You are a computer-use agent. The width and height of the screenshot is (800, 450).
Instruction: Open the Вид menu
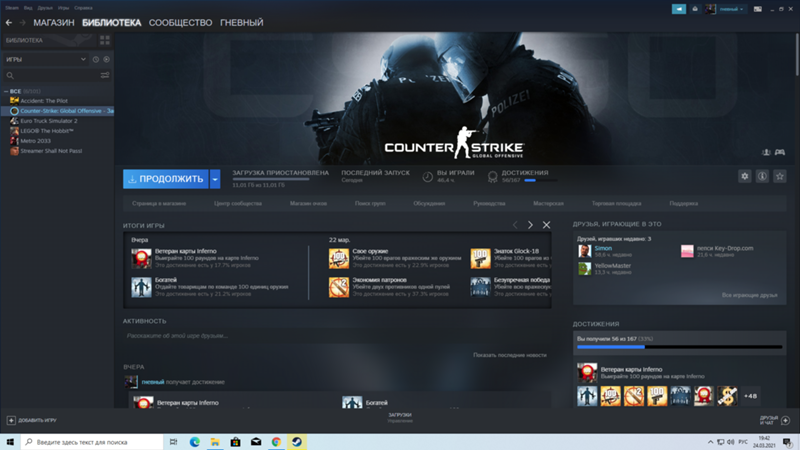pos(28,8)
